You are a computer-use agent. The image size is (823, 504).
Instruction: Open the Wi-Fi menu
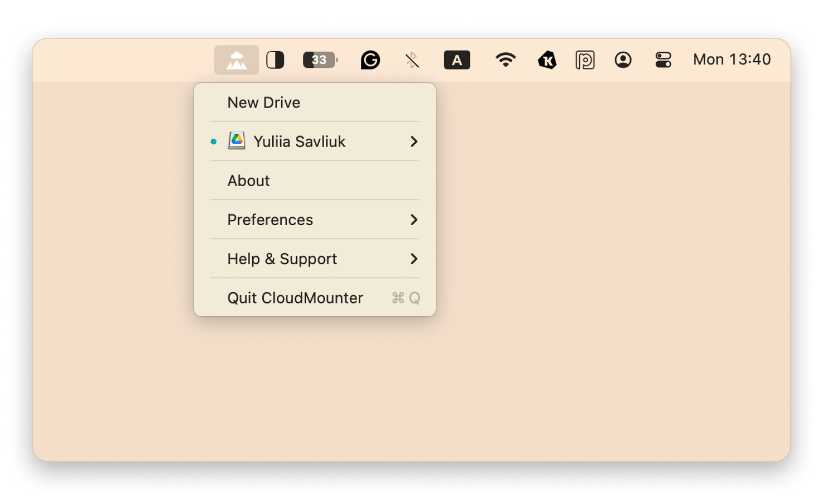pos(505,60)
